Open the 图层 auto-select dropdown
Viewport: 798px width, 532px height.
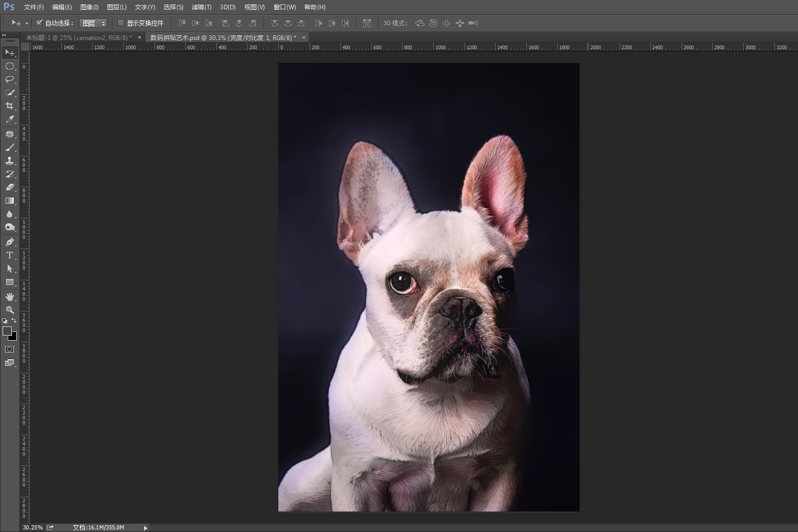pos(93,24)
